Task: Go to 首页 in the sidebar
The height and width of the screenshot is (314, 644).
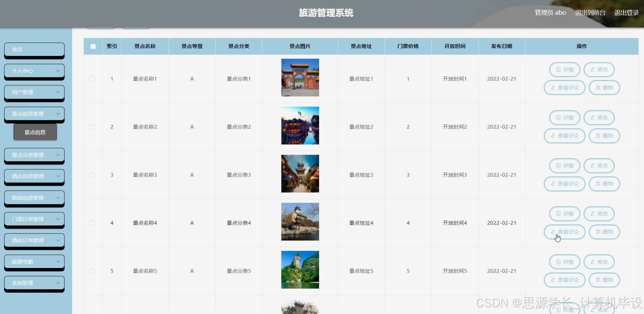Action: click(x=34, y=50)
